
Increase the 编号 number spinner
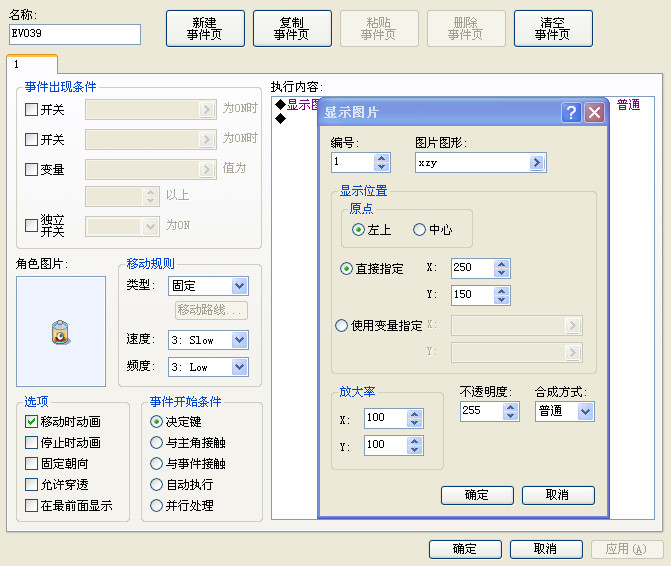tap(381, 159)
